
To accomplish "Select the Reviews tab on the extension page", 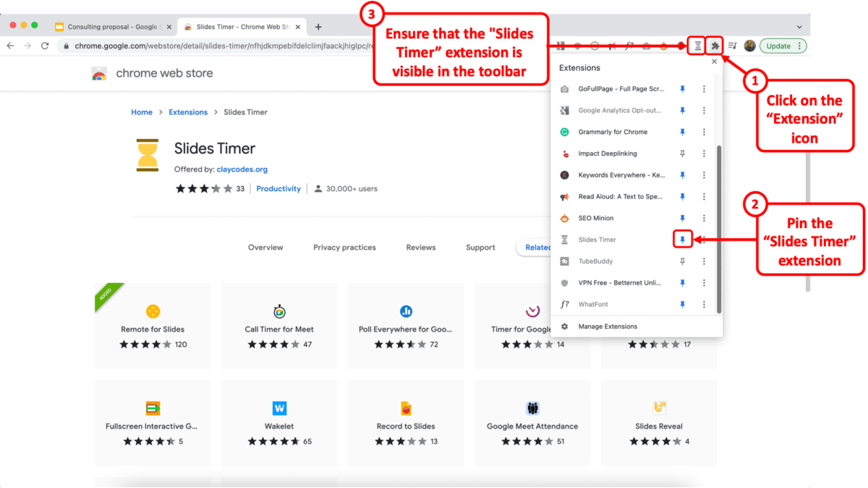I will pos(420,247).
